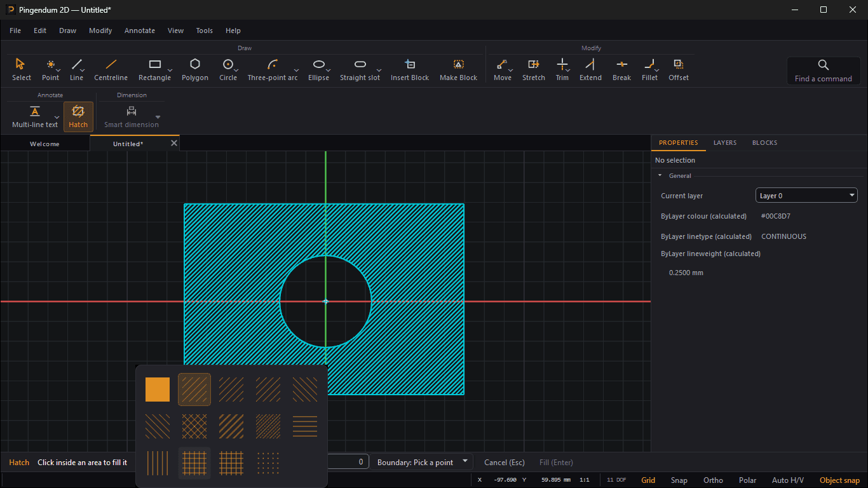Pick the diamond crosshatch pattern
This screenshot has width=868, height=488.
click(194, 426)
